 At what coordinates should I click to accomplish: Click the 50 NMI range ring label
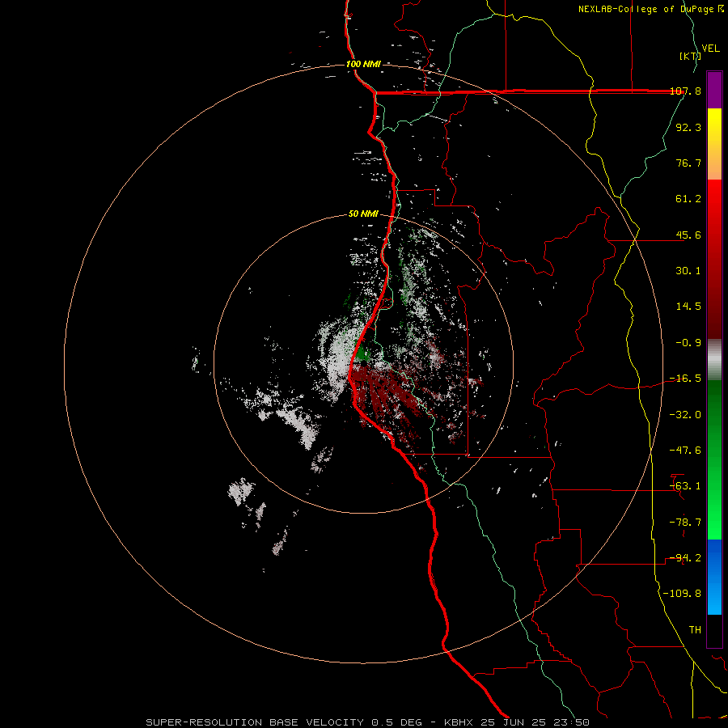point(363,214)
